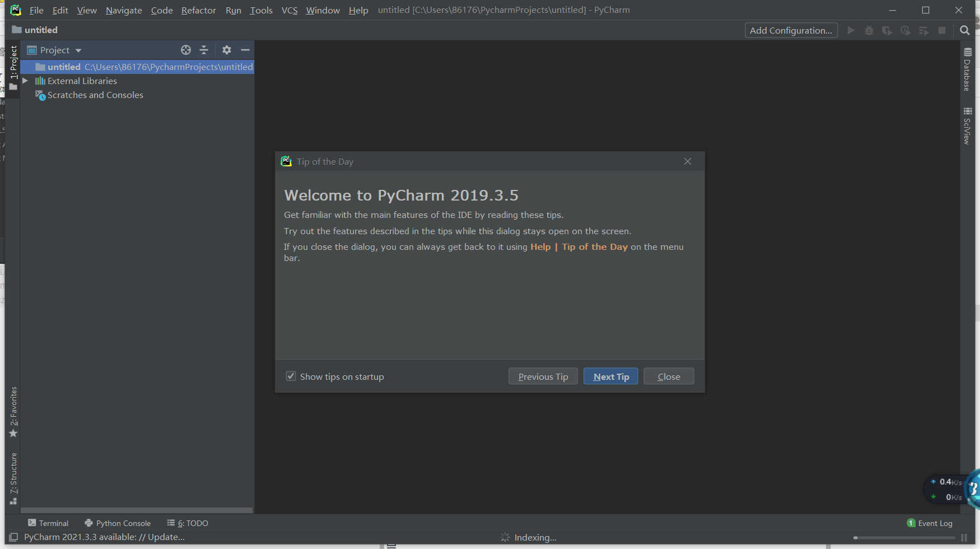Viewport: 980px width, 549px height.
Task: Open the File menu
Action: pos(36,10)
